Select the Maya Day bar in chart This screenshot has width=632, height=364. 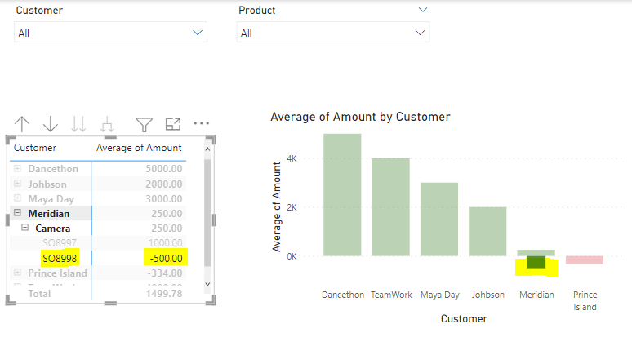[x=439, y=220]
